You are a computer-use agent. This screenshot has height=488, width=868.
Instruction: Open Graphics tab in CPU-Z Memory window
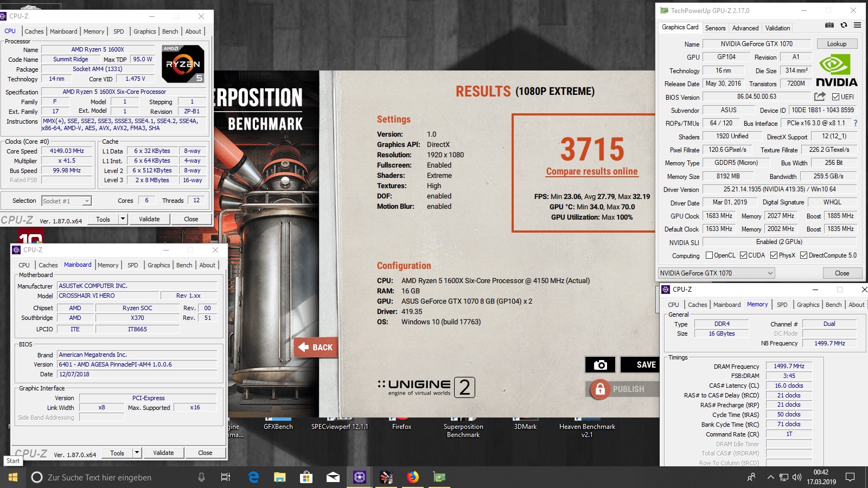point(808,305)
